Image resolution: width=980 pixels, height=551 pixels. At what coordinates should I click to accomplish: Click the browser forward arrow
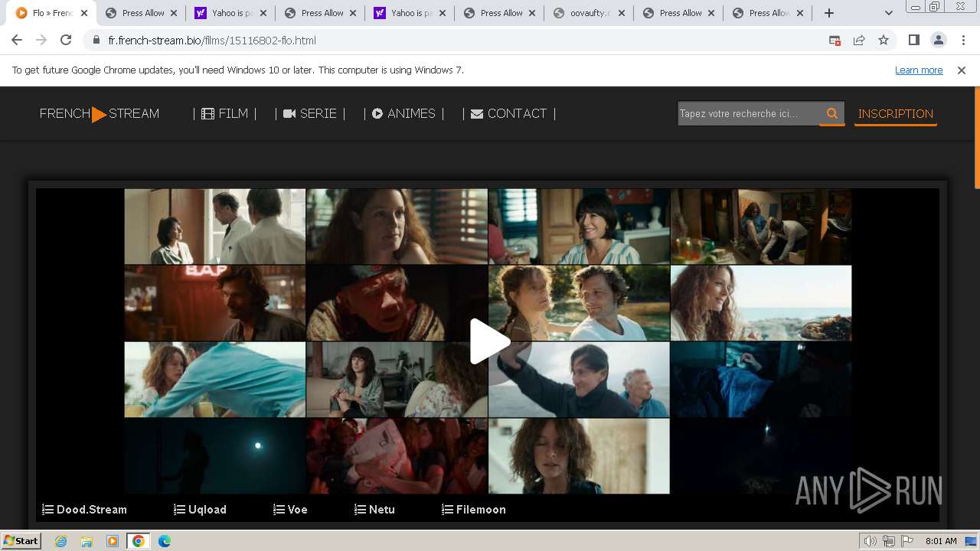(41, 40)
